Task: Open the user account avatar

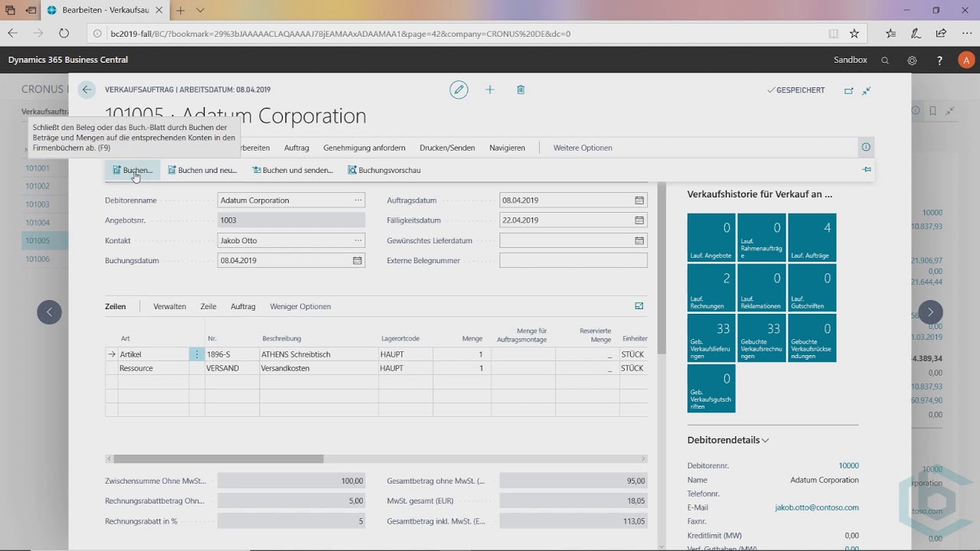Action: point(966,60)
